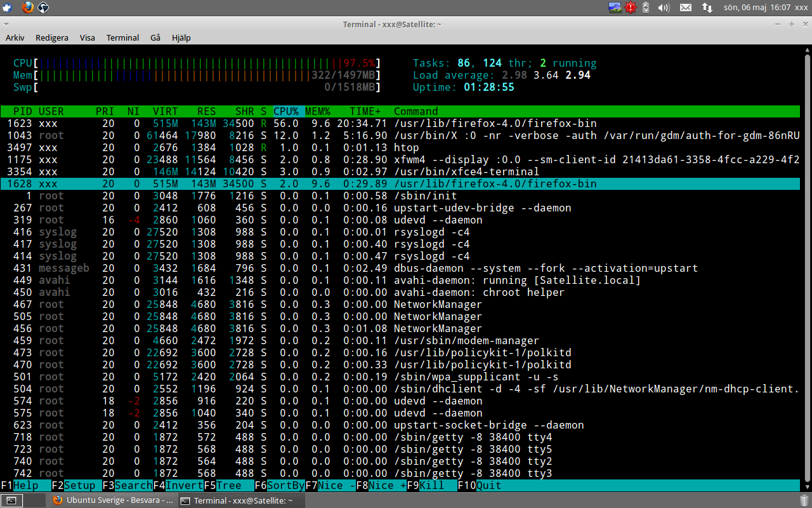Open the trash icon in bottom panel

(x=804, y=500)
